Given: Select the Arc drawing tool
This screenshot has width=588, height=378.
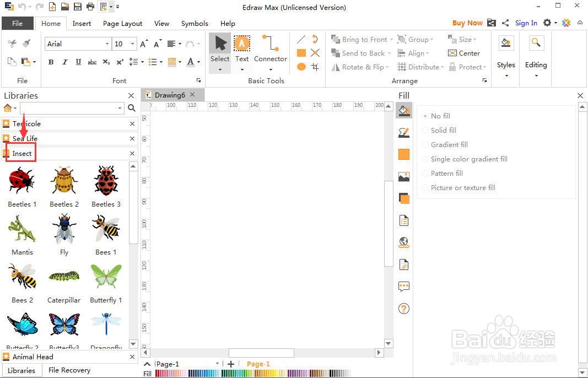Looking at the screenshot, I should click(x=315, y=39).
